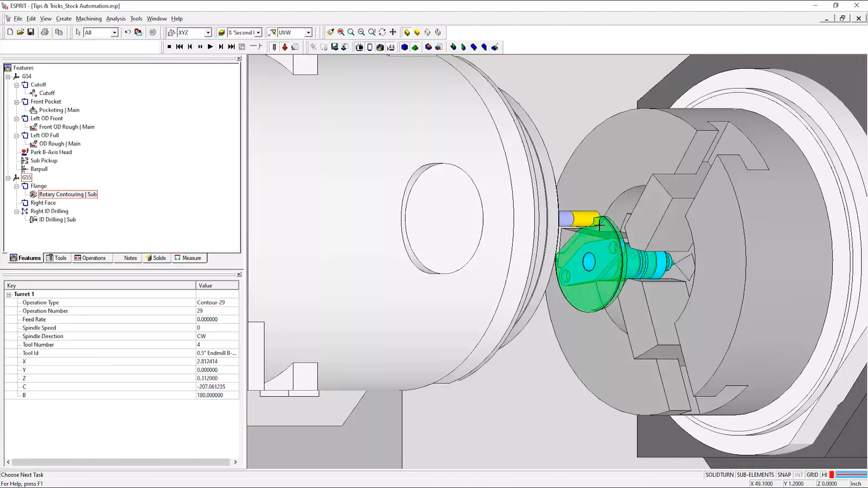The image size is (868, 488).
Task: Click the Tool Id value 0.5" Endmill cell
Action: pyautogui.click(x=217, y=353)
